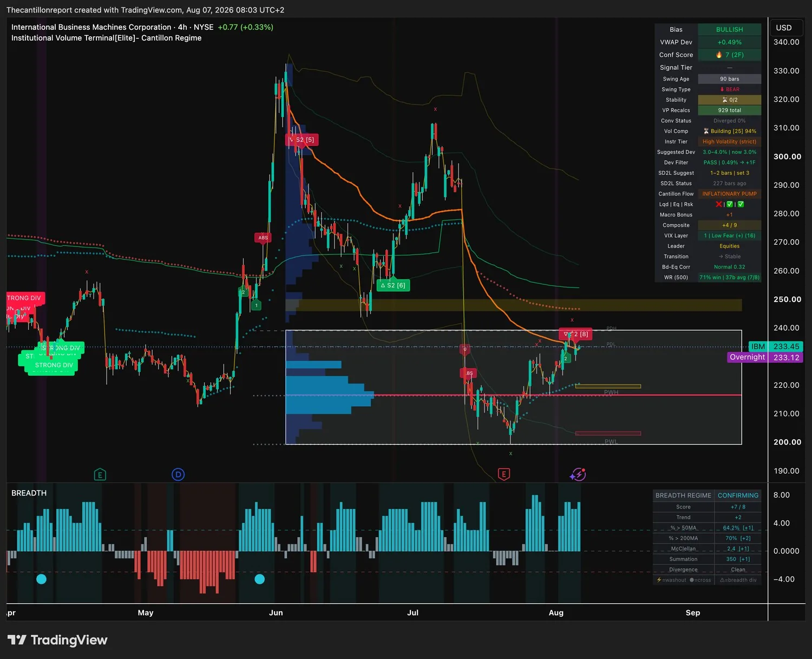
Task: Click the 929 total VP Recalcs value
Action: [x=729, y=110]
